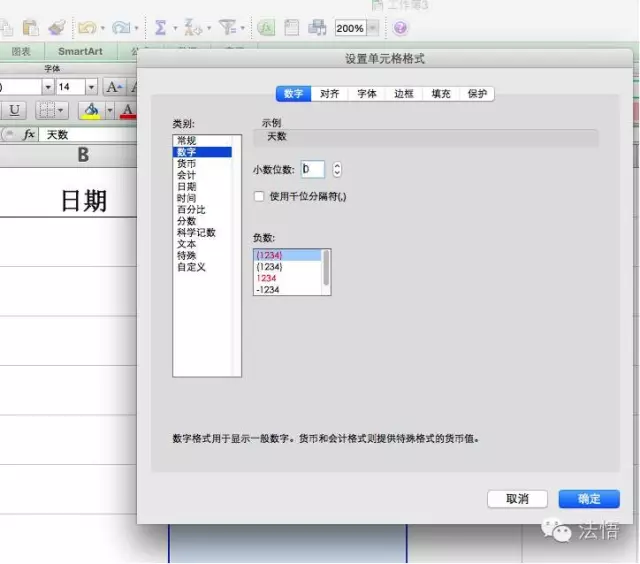
Task: Expand the Fill Color dropdown arrow
Action: click(x=109, y=110)
